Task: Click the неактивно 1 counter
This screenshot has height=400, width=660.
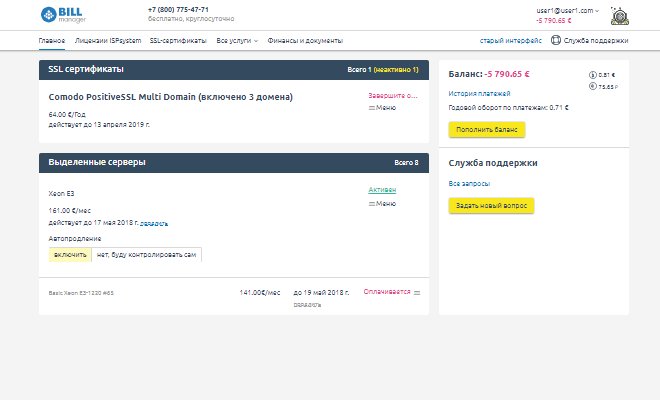Action: point(396,69)
